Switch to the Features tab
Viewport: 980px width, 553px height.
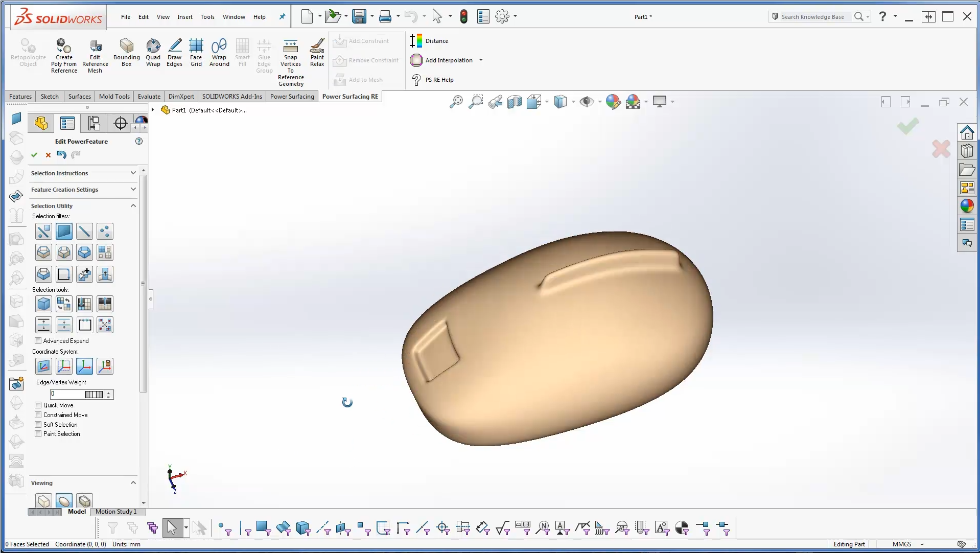click(x=20, y=97)
